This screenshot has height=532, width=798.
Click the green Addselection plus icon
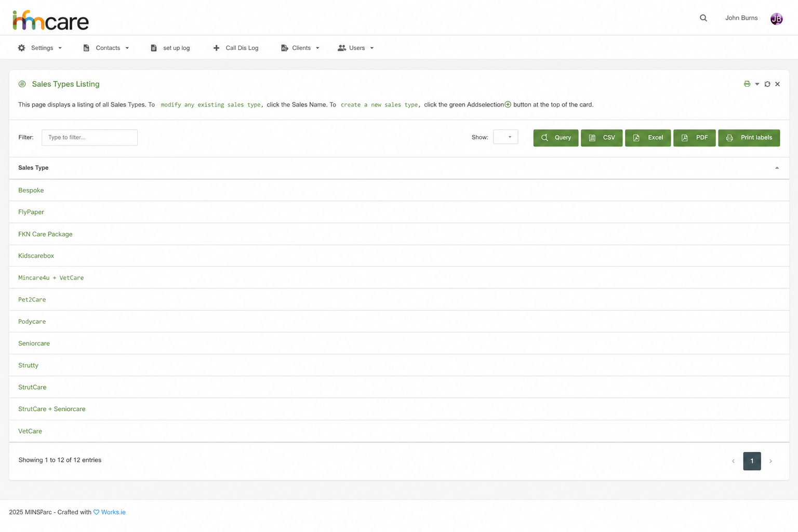508,104
